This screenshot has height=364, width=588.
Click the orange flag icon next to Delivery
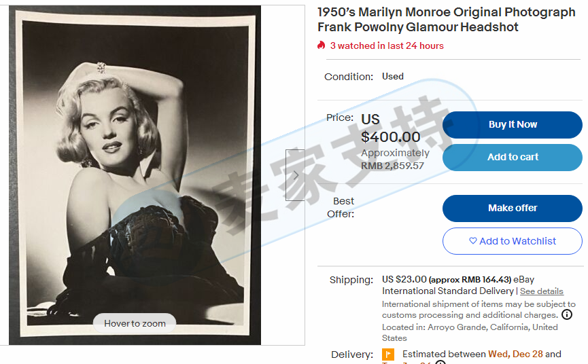click(x=387, y=354)
